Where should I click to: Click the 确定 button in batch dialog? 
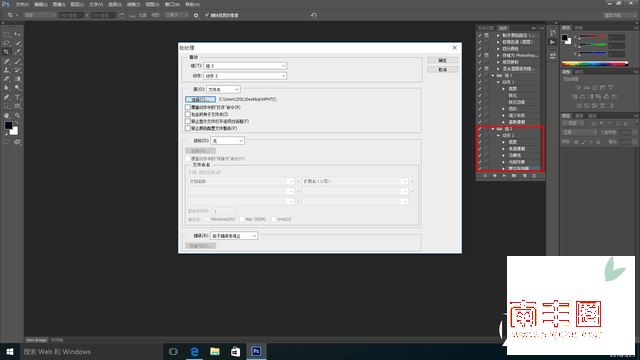[x=442, y=60]
